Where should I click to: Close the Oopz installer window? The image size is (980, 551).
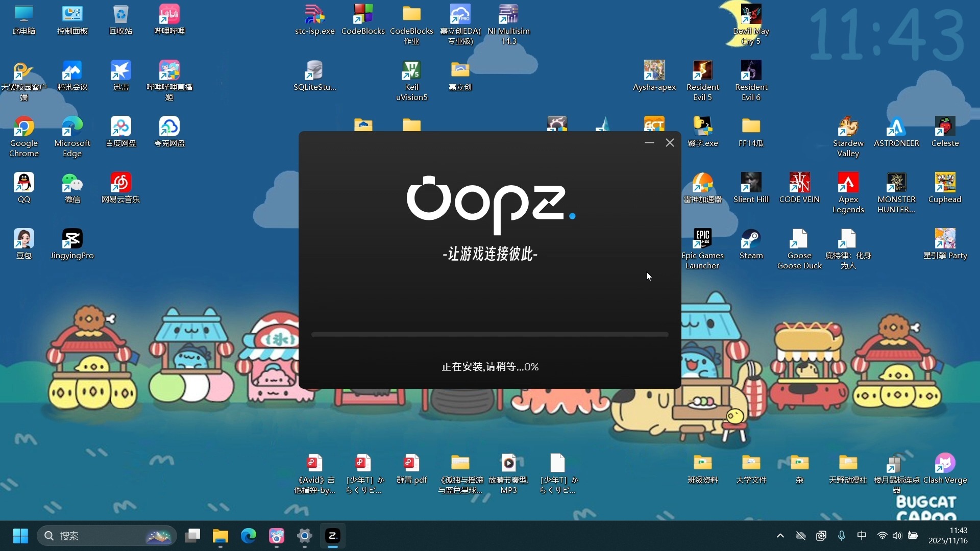(670, 143)
